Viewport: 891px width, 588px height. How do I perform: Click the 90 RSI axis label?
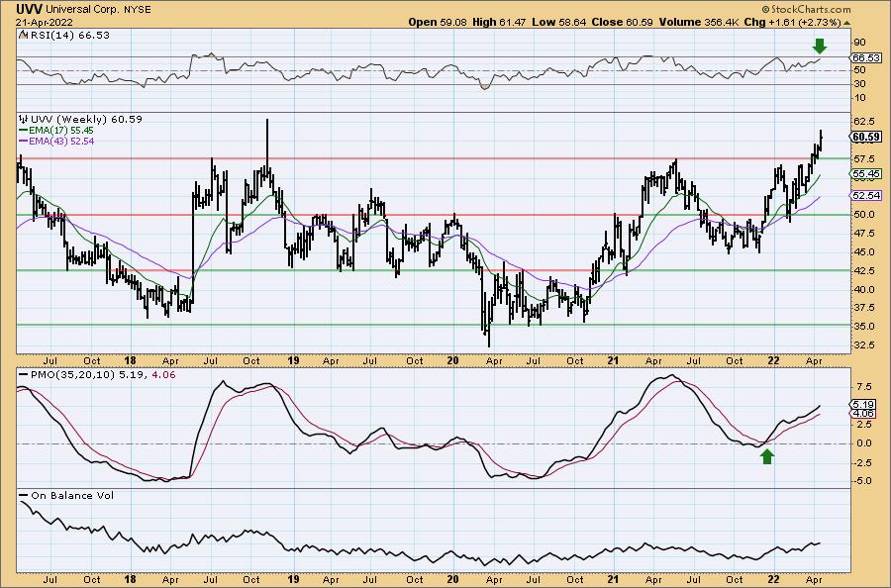[x=860, y=43]
